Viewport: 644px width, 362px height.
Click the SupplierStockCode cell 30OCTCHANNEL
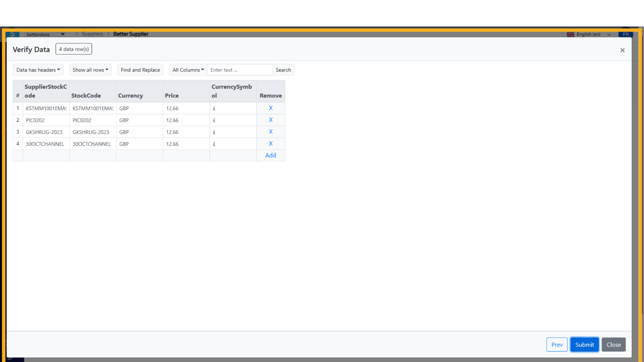coord(46,144)
